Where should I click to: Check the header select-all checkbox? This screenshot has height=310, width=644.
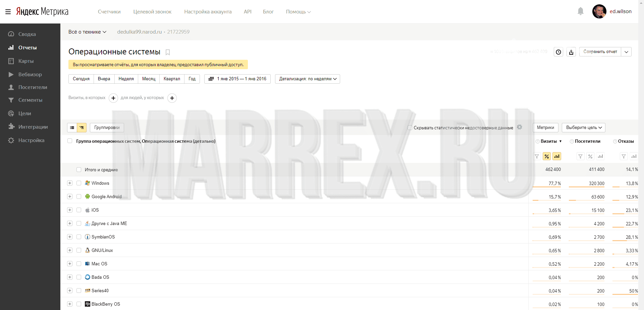70,141
